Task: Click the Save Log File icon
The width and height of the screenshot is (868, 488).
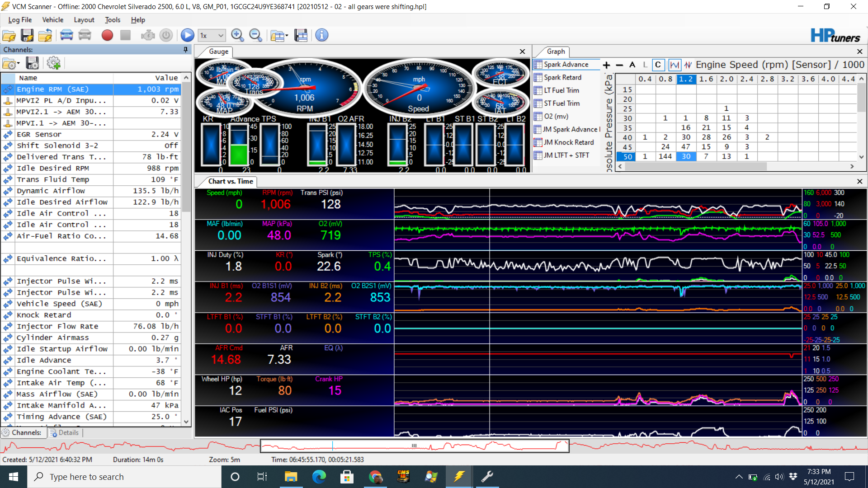Action: click(27, 35)
